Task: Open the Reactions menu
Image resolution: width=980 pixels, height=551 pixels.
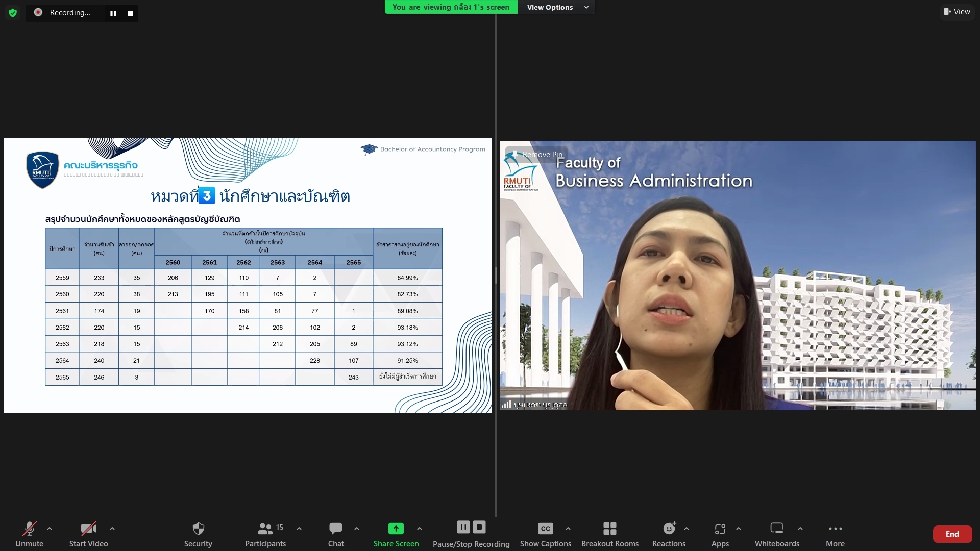Action: tap(669, 534)
